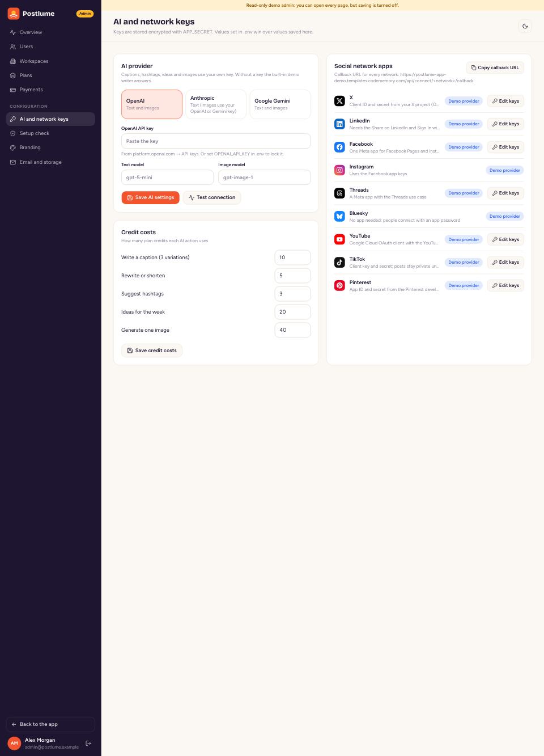
Task: Click Save AI settings button
Action: pyautogui.click(x=150, y=197)
